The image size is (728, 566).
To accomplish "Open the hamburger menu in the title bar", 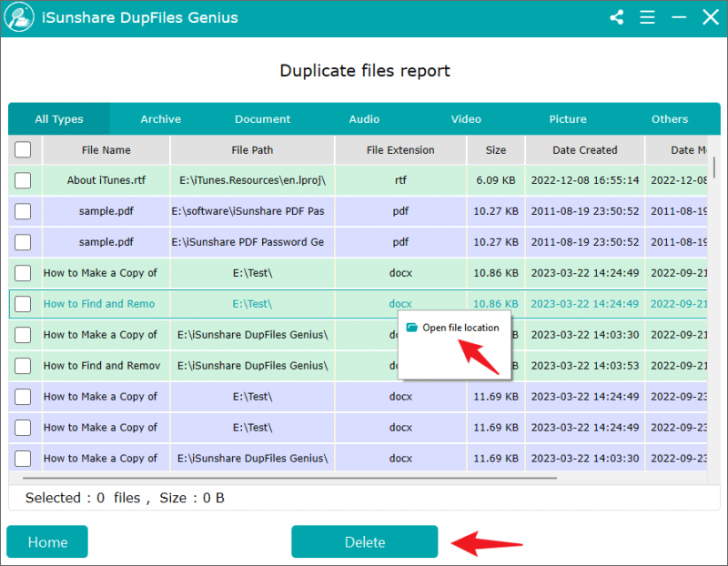I will (647, 16).
